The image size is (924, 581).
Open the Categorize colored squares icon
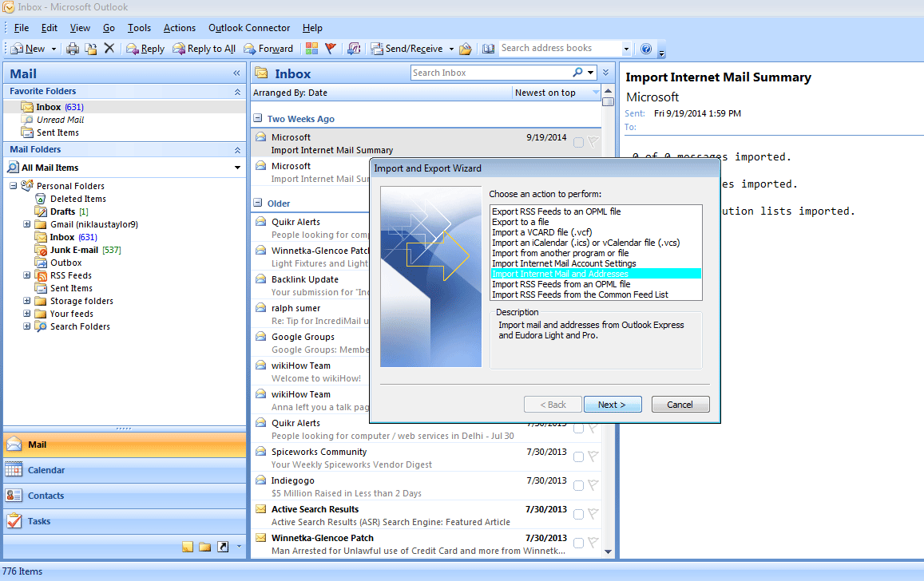311,49
